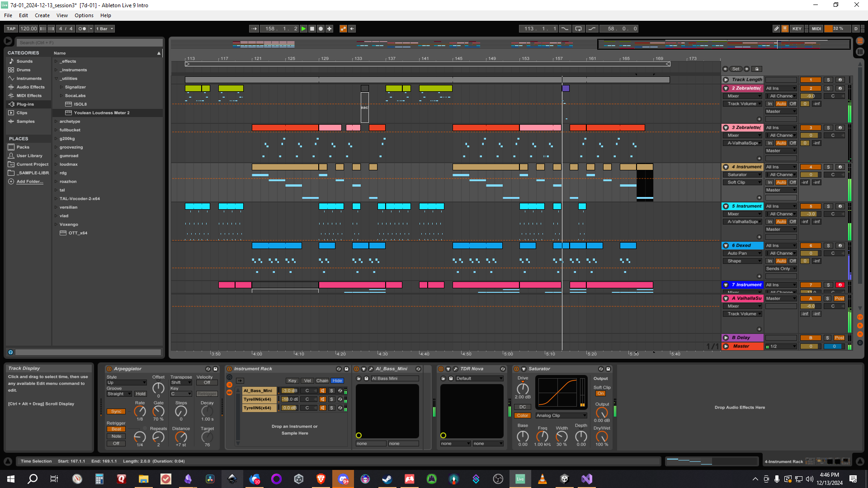The image size is (868, 488).
Task: Open Ableton Live from the Windows taskbar
Action: (x=520, y=479)
